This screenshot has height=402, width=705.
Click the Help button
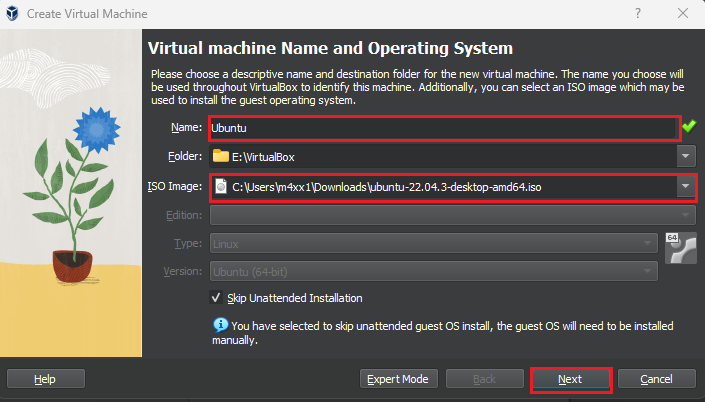click(x=46, y=379)
